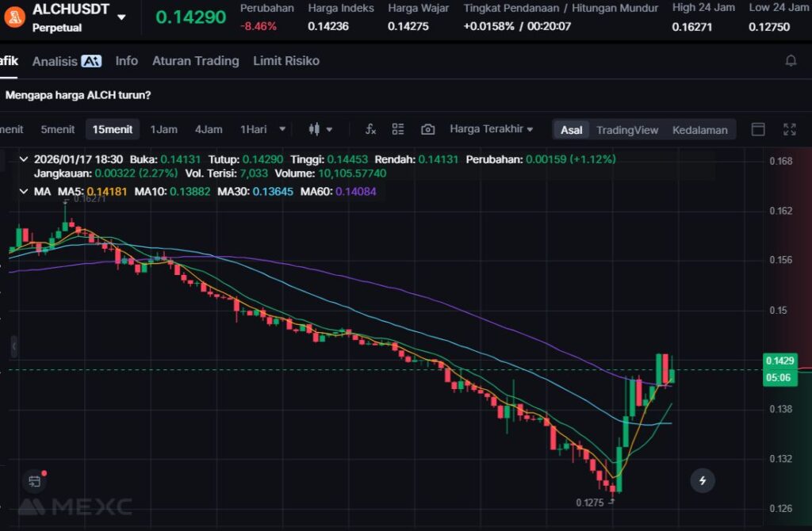This screenshot has width=812, height=531.
Task: Click the ALCH coin logo icon
Action: tap(14, 17)
